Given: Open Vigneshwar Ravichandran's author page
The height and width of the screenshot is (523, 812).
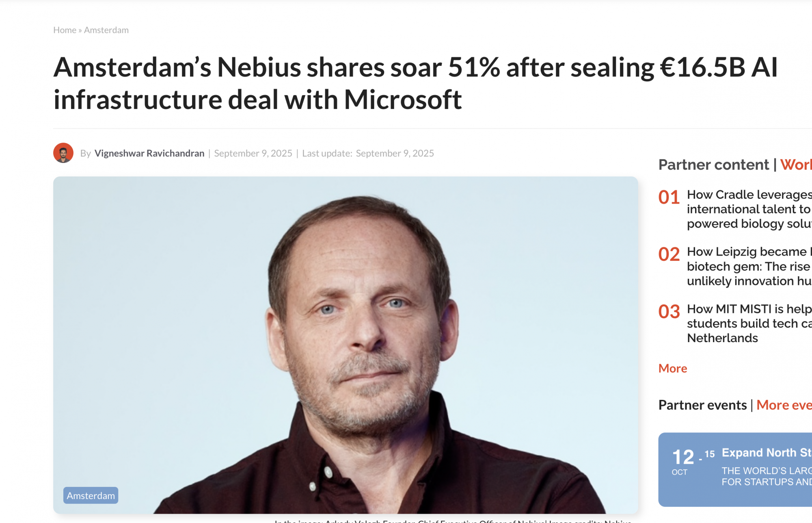Looking at the screenshot, I should tap(149, 153).
